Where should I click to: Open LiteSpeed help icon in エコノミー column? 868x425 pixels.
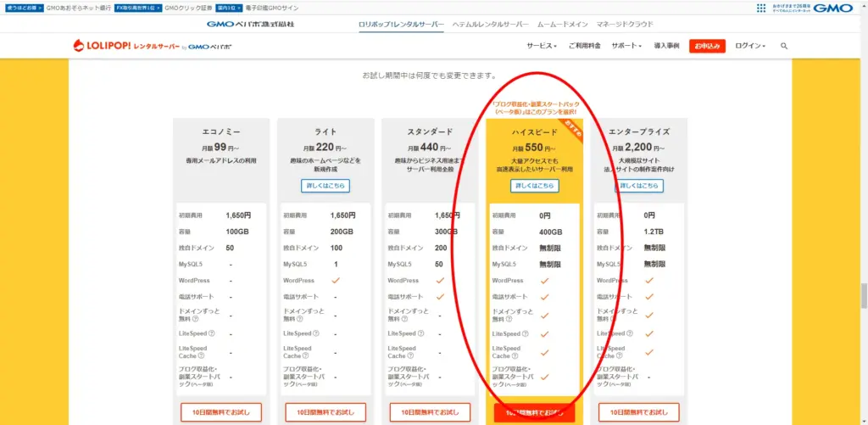[x=212, y=333]
